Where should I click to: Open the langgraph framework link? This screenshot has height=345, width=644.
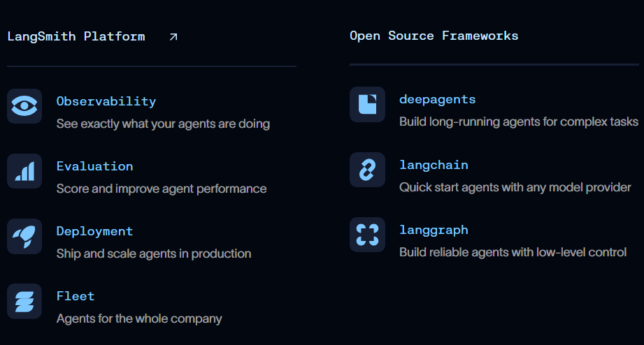point(434,230)
